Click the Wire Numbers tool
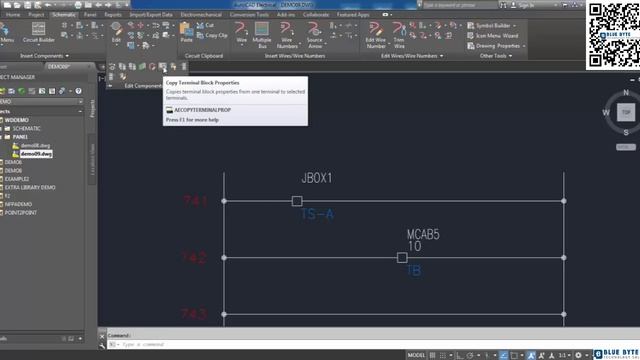This screenshot has width=640, height=360. [x=287, y=35]
